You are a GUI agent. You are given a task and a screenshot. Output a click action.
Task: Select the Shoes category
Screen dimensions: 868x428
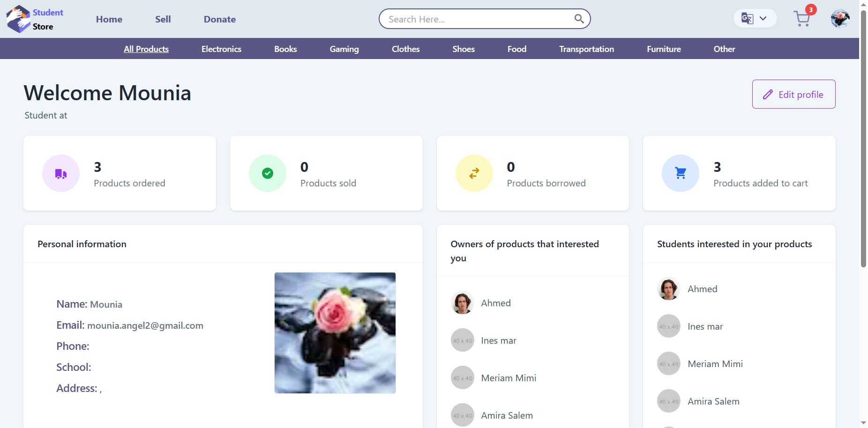(464, 49)
